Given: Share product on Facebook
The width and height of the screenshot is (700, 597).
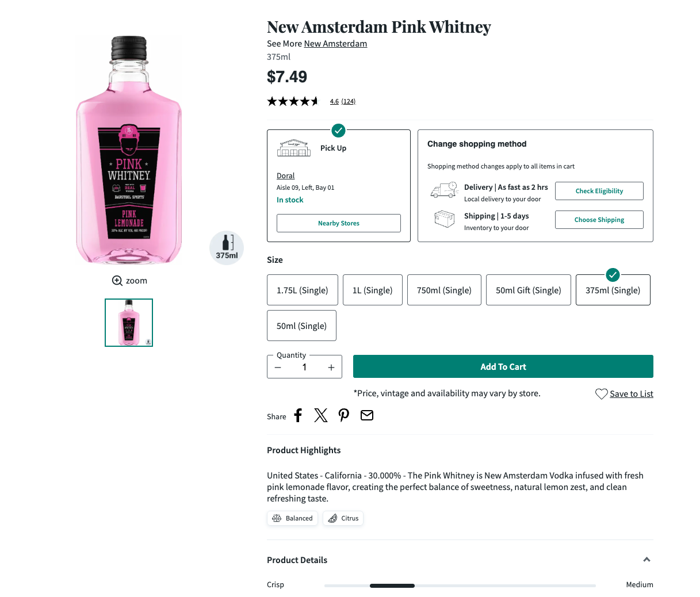Looking at the screenshot, I should pos(298,415).
